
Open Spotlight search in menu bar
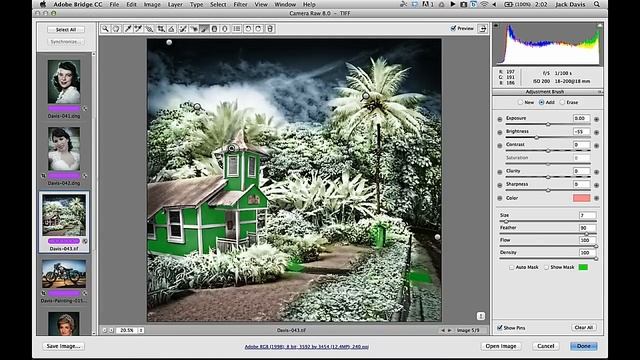tap(597, 4)
